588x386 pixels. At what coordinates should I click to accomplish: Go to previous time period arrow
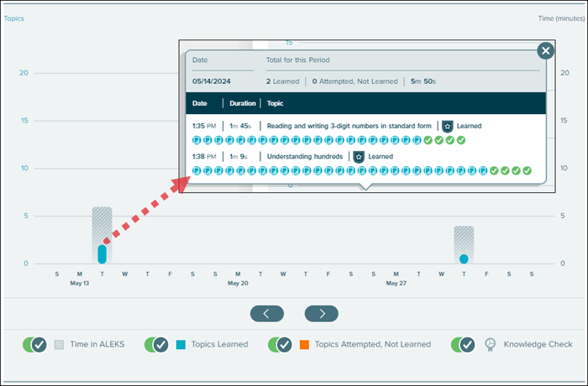pos(266,313)
